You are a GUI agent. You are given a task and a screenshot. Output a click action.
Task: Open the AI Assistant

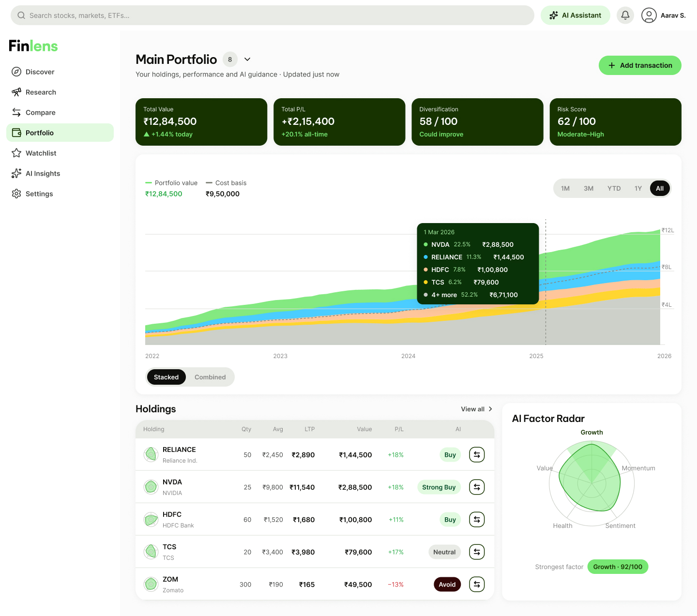coord(576,15)
